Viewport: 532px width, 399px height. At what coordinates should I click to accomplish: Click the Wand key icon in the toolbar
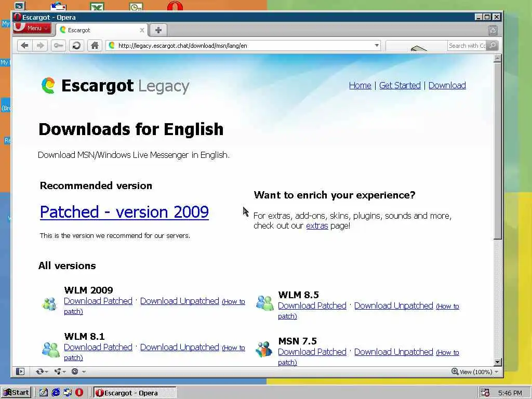(x=58, y=46)
